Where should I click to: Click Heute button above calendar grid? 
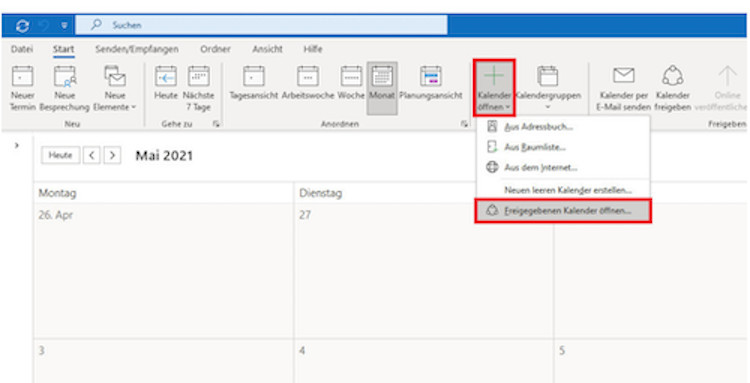pyautogui.click(x=60, y=155)
